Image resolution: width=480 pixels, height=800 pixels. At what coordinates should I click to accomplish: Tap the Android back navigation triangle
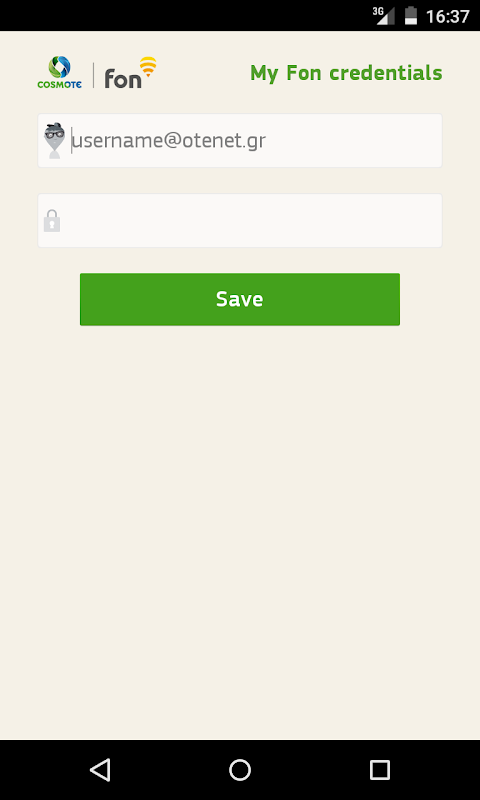click(x=100, y=769)
